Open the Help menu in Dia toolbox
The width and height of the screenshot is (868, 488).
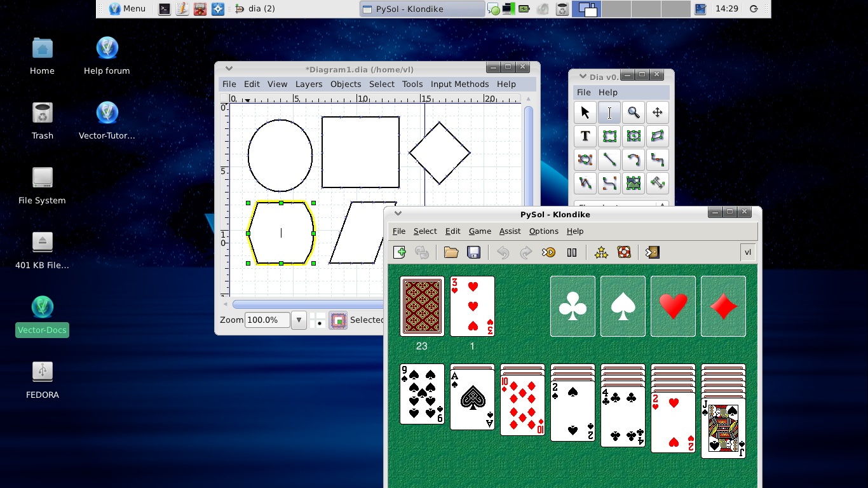tap(608, 92)
